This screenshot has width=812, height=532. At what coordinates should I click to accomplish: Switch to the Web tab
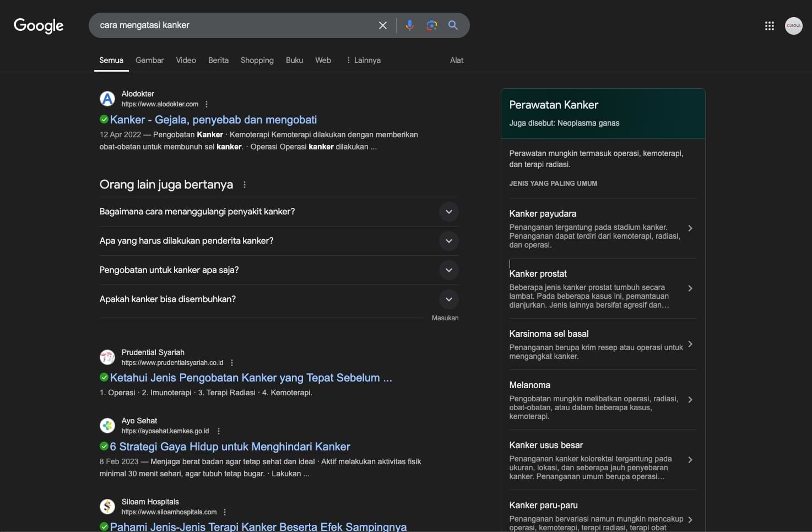323,60
